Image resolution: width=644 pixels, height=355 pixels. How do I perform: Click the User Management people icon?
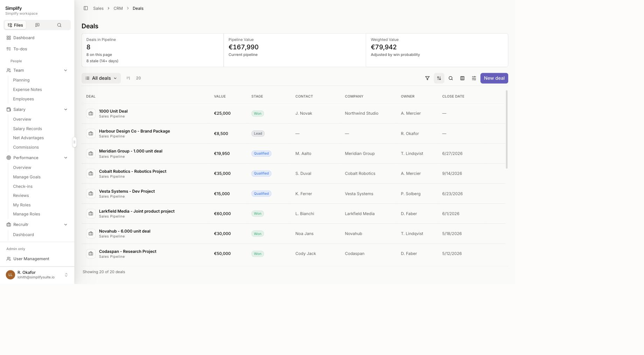(9, 259)
